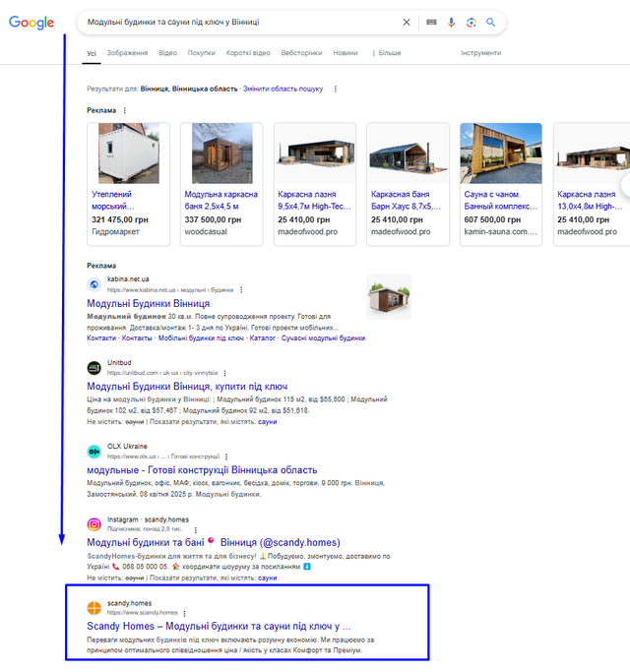Click the Instagram favicon icon

(94, 524)
